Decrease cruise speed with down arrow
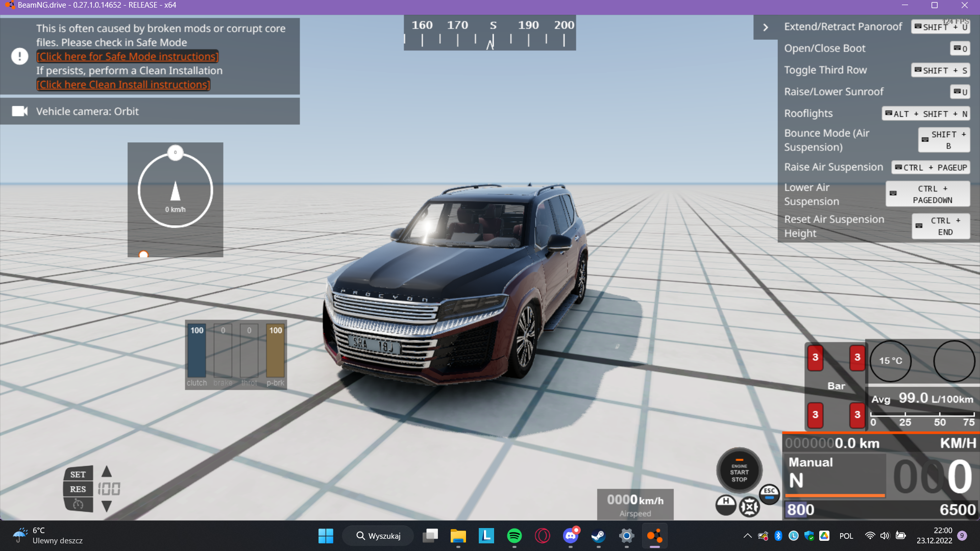Screen dimensions: 980x551 click(106, 507)
